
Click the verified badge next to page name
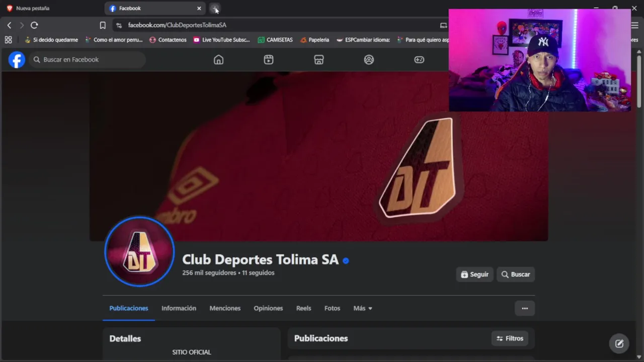tap(346, 260)
